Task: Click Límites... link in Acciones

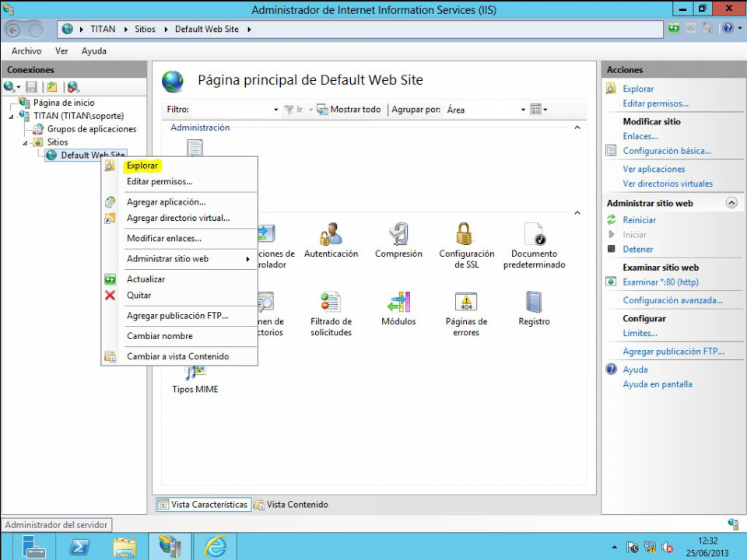Action: tap(640, 334)
